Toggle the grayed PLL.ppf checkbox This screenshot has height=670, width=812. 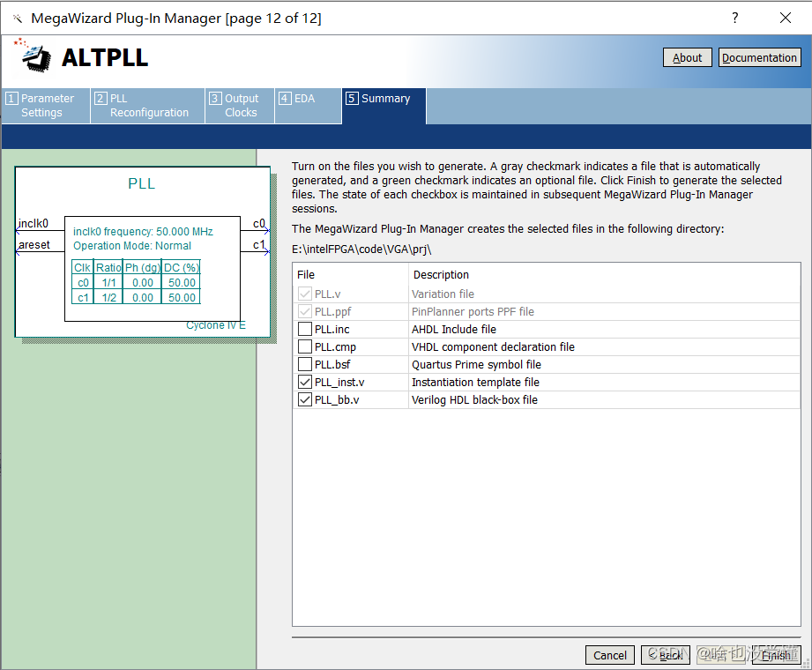pyautogui.click(x=304, y=312)
